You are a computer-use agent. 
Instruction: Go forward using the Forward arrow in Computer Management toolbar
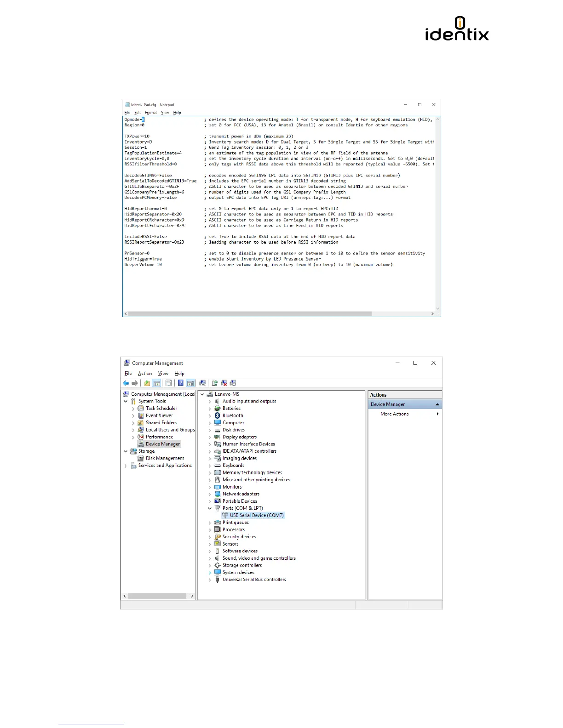pos(135,383)
